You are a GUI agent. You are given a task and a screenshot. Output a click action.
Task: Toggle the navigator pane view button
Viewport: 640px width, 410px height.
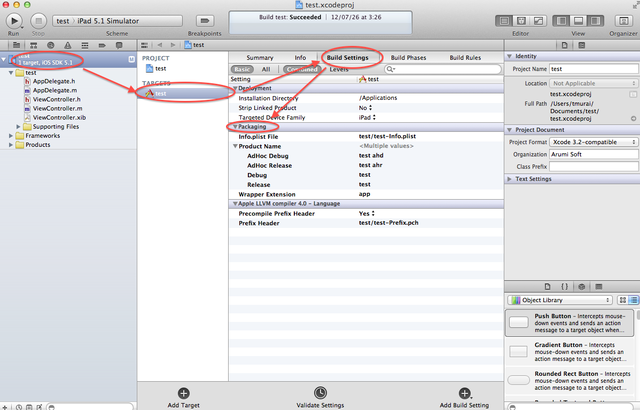(561, 20)
